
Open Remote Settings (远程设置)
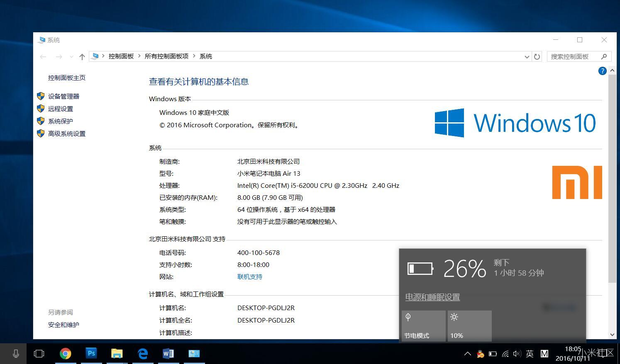[60, 109]
